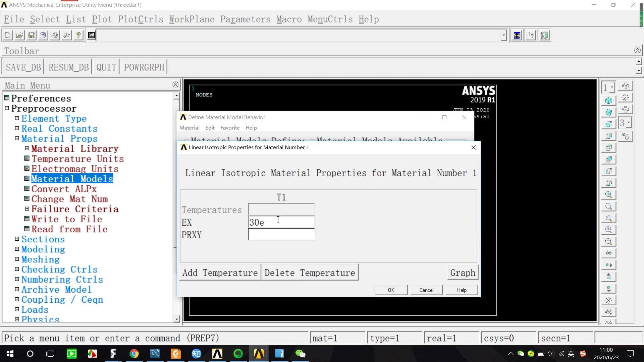Viewport: 644px width, 362px height.
Task: Click the ANSYS Help question mark icon
Action: click(78, 35)
